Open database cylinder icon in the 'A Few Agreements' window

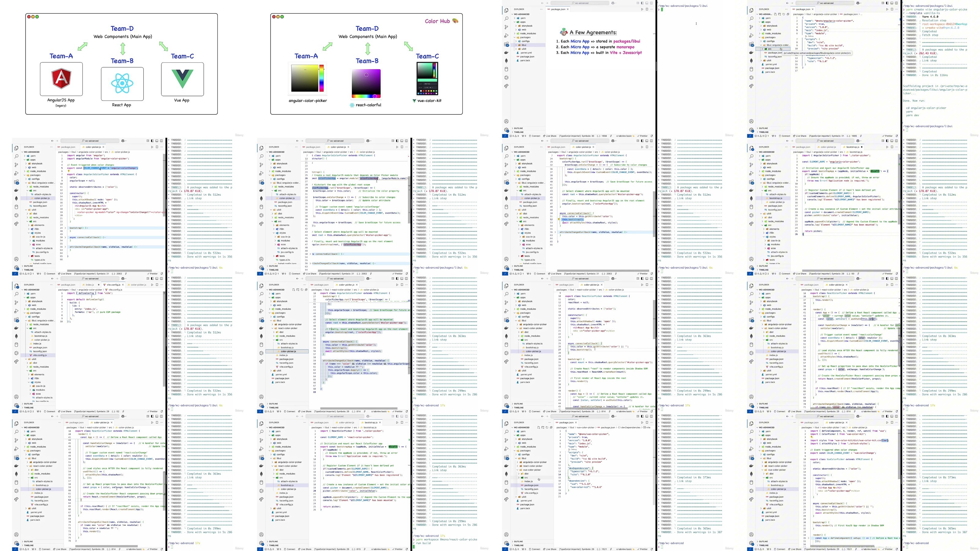pyautogui.click(x=506, y=69)
